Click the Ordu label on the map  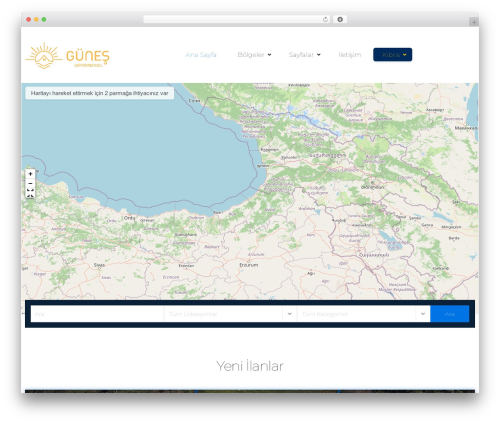click(129, 218)
